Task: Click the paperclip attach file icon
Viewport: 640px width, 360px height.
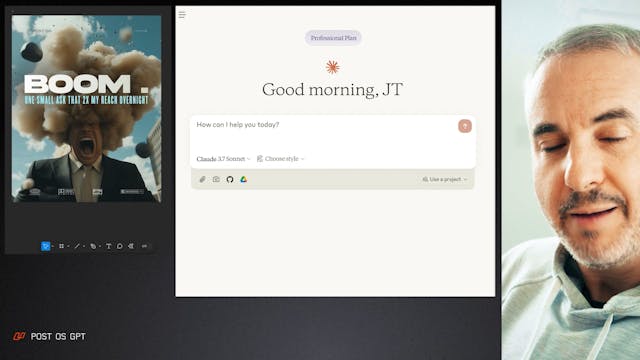Action: pos(202,179)
